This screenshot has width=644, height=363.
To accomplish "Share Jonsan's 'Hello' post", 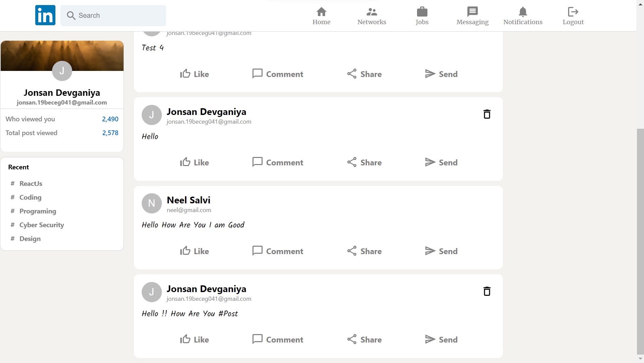I will (x=364, y=162).
